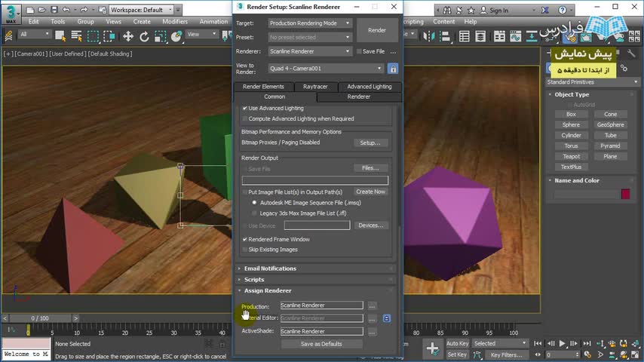Image resolution: width=644 pixels, height=362 pixels.
Task: Open the Selected key filter dropdown
Action: pyautogui.click(x=499, y=343)
